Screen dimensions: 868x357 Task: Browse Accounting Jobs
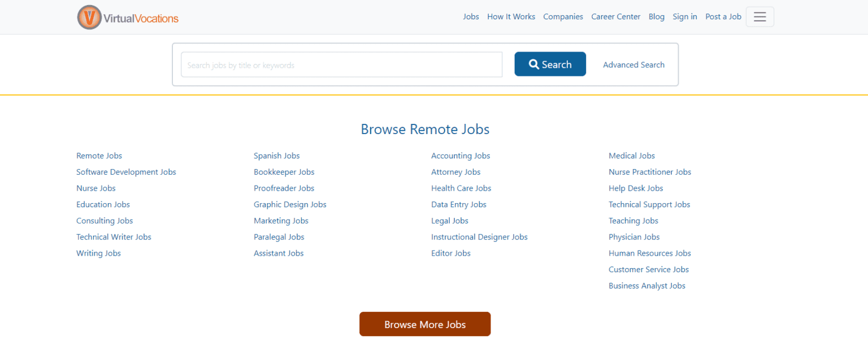(x=461, y=156)
